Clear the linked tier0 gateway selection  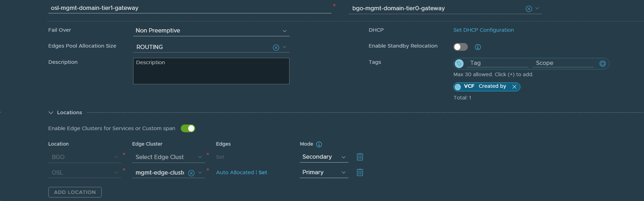click(529, 9)
